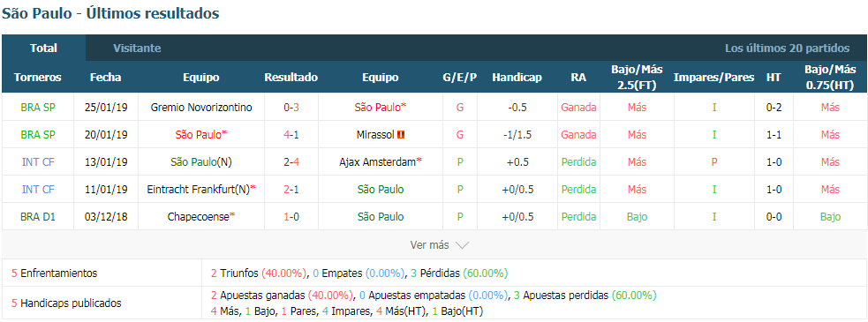Image resolution: width=868 pixels, height=322 pixels.
Task: Click the 0-3 result of Novorizontino match
Action: tap(291, 108)
